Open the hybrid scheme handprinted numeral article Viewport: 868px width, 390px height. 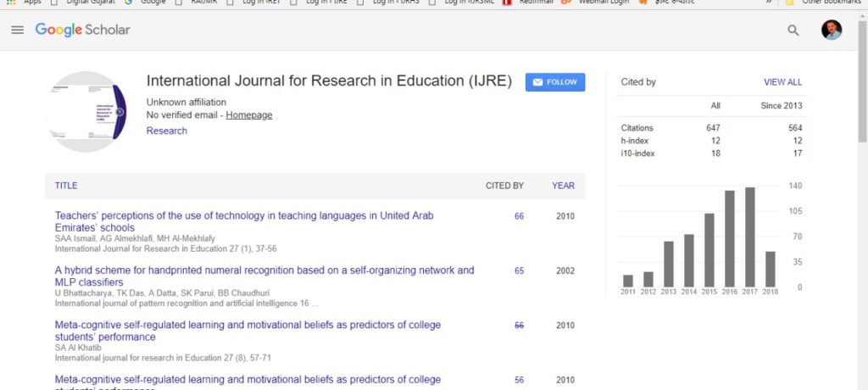click(264, 276)
